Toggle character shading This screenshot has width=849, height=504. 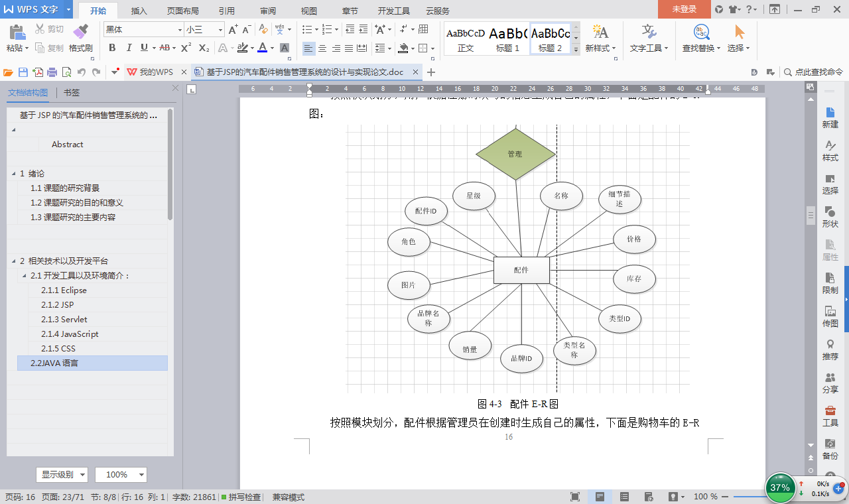(x=284, y=48)
